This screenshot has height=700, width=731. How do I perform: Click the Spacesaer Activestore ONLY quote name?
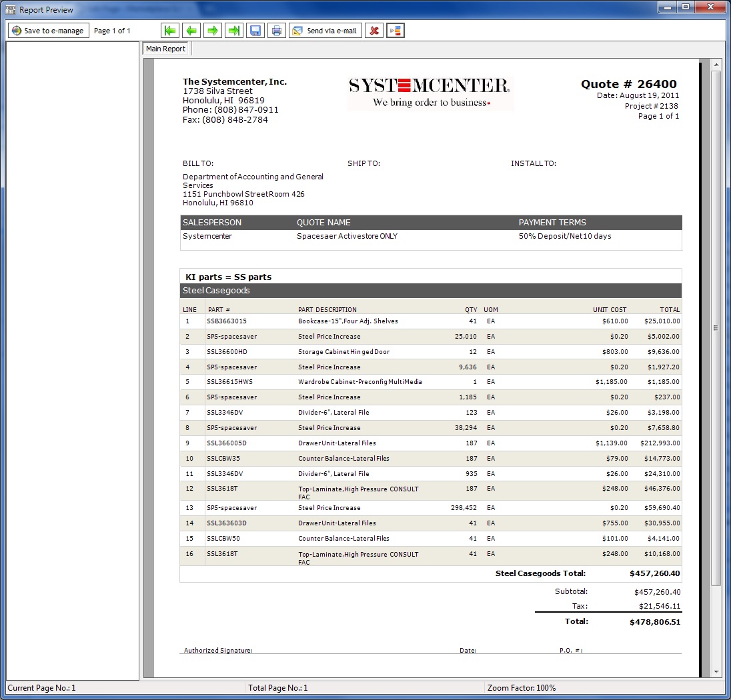[347, 236]
